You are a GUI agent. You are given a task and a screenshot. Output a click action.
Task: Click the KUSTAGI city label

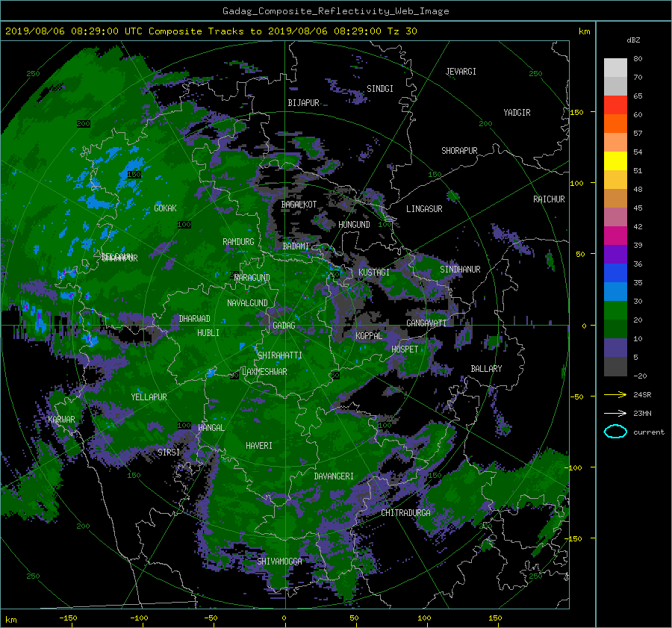pos(374,273)
